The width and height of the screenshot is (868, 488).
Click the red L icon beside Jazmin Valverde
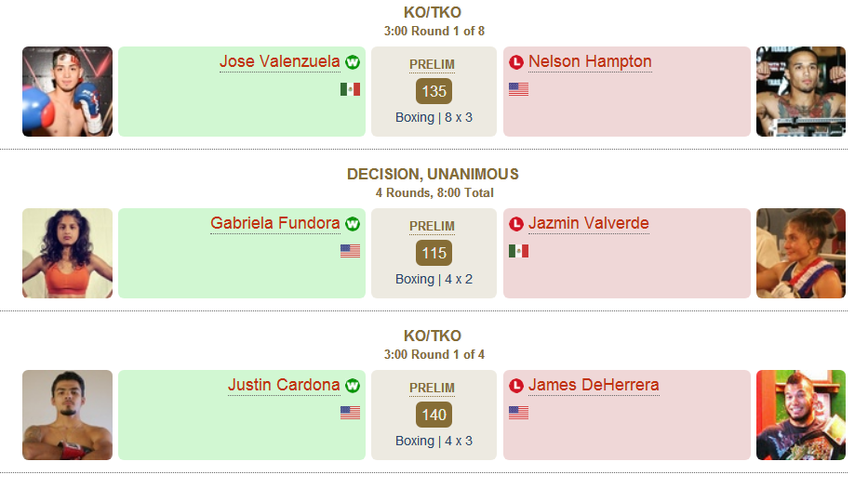pos(516,223)
